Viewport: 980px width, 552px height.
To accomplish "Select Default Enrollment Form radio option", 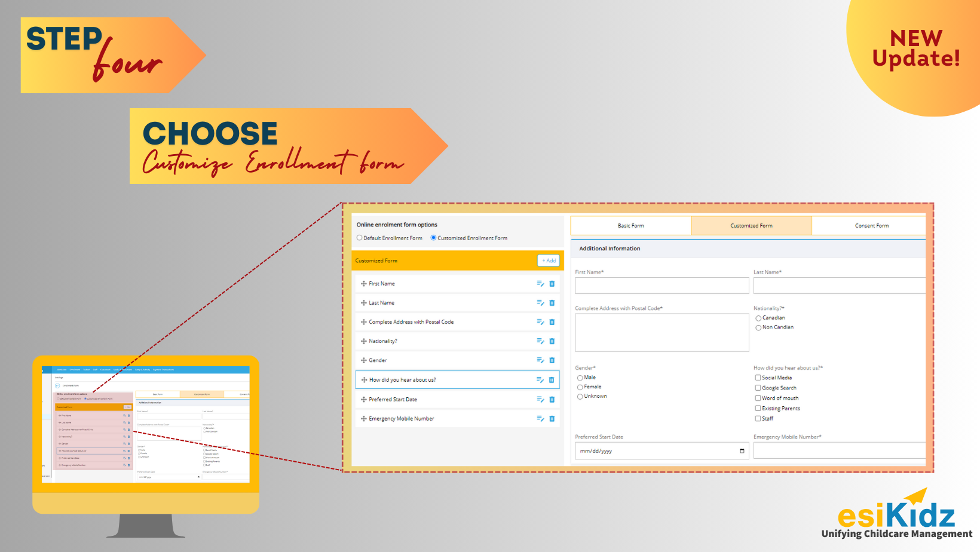I will coord(359,238).
